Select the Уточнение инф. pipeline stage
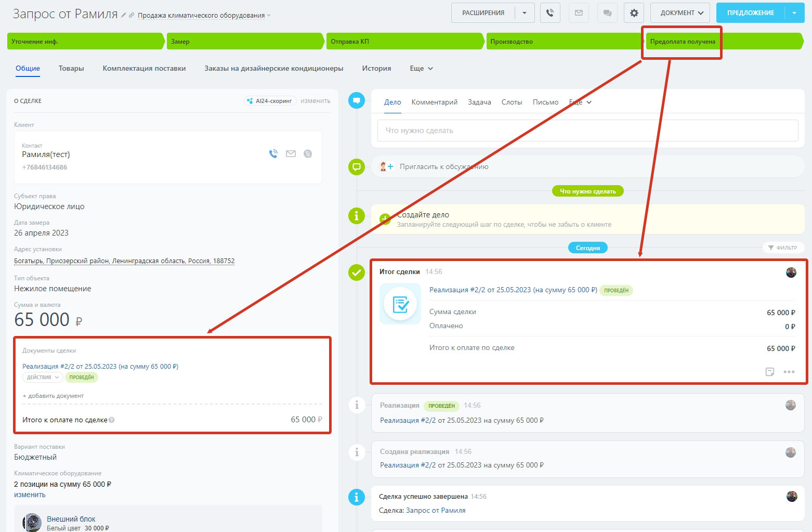The height and width of the screenshot is (532, 812). click(x=86, y=42)
